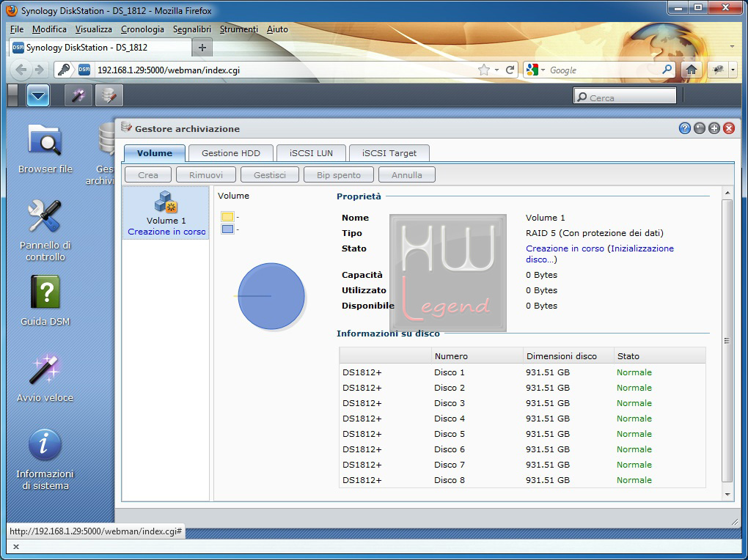Click the panel scrollbar up arrow
This screenshot has height=560, width=748.
[x=727, y=193]
